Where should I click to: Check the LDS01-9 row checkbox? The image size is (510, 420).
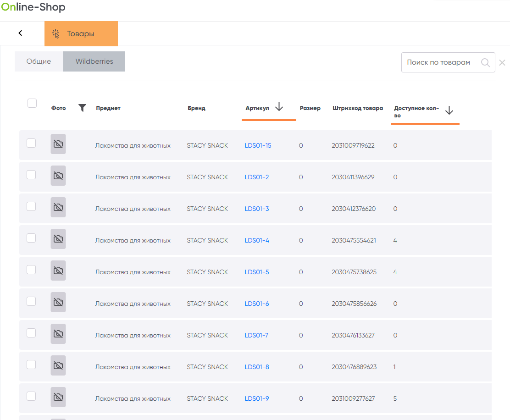tap(31, 396)
